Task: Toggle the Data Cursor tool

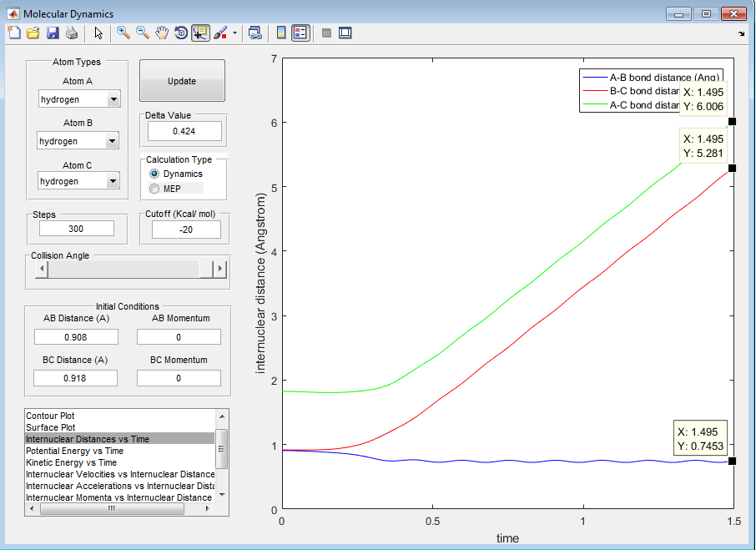Action: pyautogui.click(x=200, y=33)
